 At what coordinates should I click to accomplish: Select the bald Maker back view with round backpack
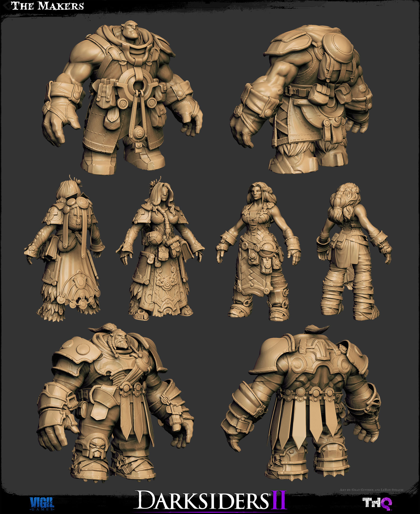coord(301,99)
